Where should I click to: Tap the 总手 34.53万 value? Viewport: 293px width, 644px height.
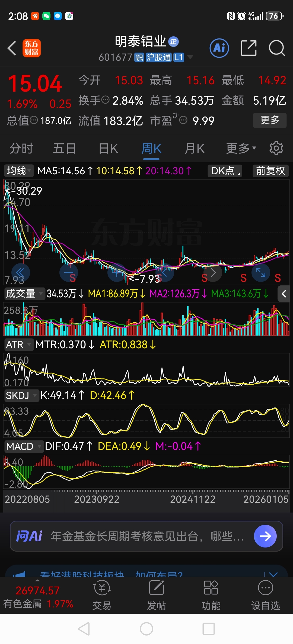pos(195,101)
